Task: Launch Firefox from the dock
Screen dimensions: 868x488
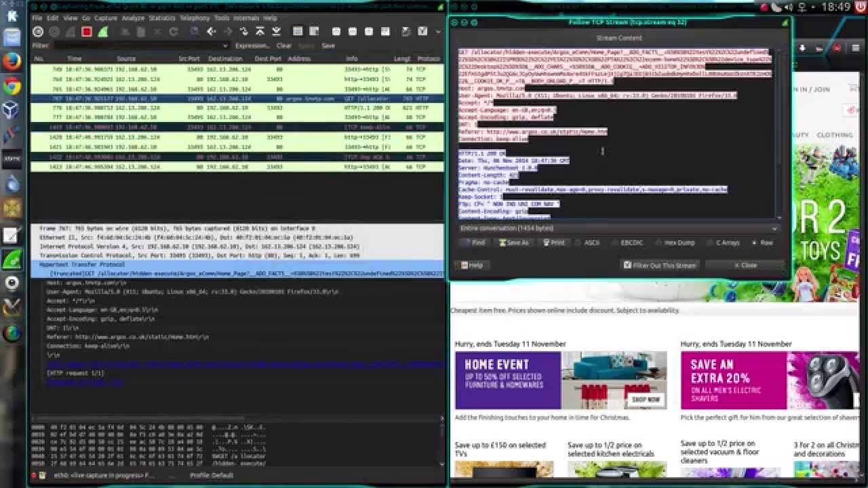Action: [x=12, y=62]
